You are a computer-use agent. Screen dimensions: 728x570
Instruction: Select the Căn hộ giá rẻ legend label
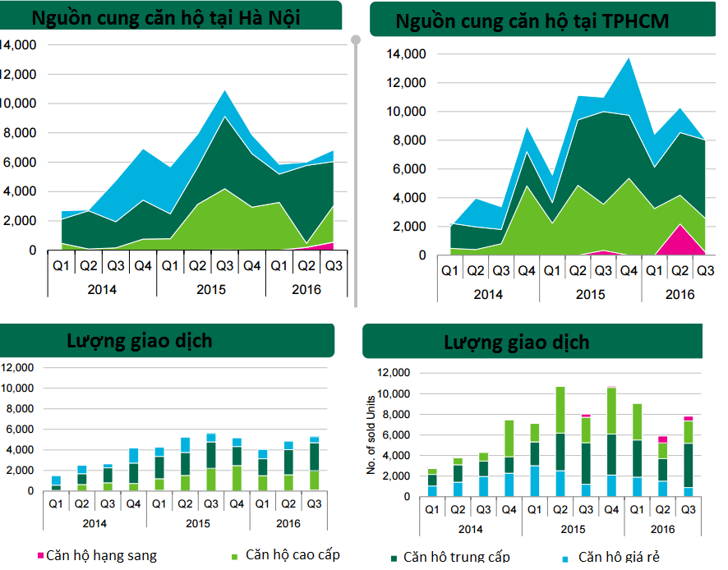(618, 558)
